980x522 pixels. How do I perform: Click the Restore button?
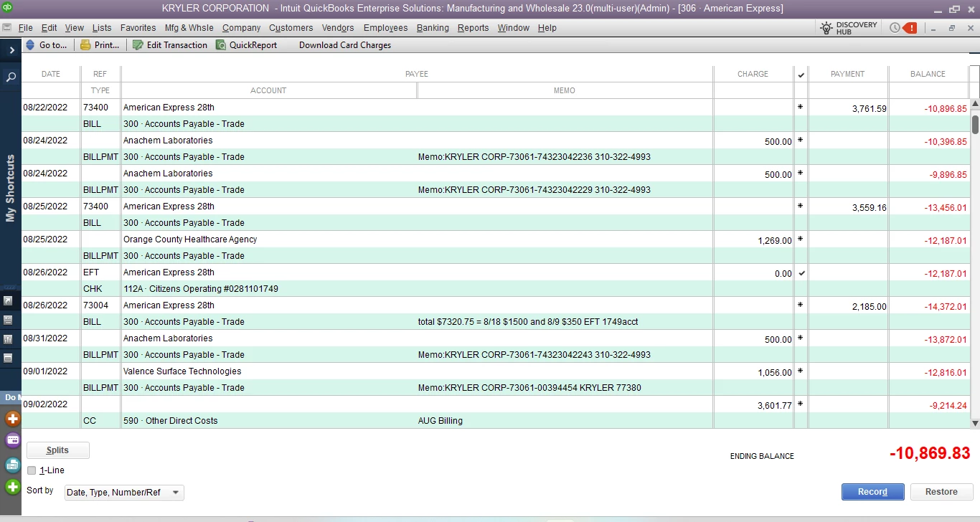[x=941, y=492]
